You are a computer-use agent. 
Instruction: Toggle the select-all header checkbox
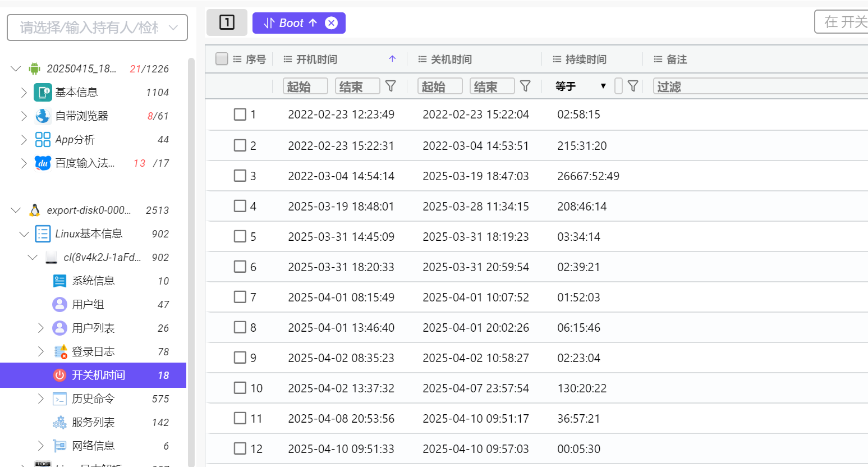coord(222,59)
